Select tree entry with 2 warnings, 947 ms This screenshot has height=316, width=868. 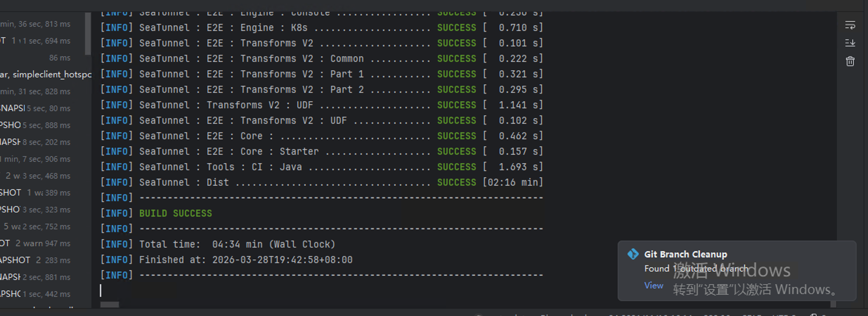(35, 244)
